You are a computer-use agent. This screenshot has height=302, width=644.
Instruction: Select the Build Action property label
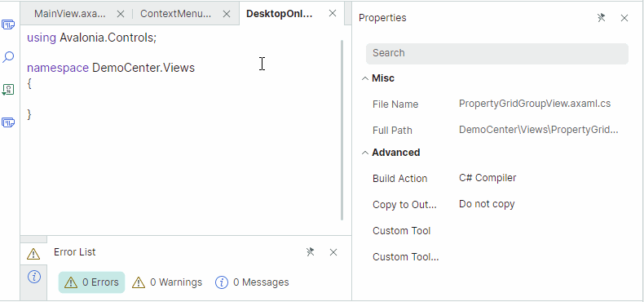tap(399, 179)
